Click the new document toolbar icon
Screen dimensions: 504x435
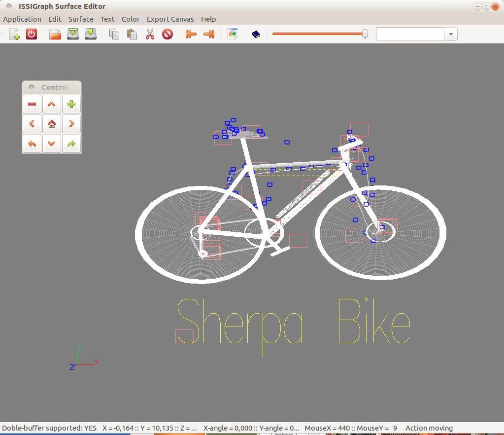point(14,34)
